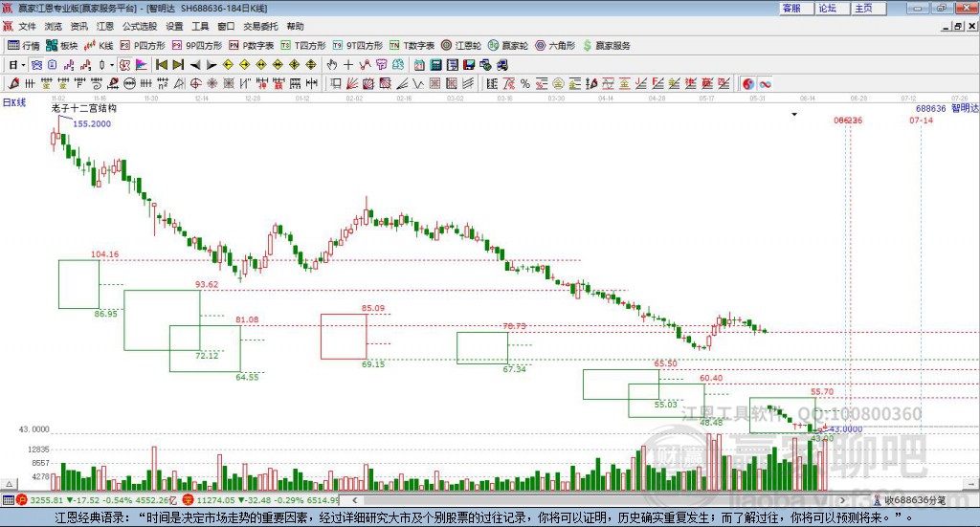
Task: Open the 交易委托 menu
Action: tap(260, 26)
